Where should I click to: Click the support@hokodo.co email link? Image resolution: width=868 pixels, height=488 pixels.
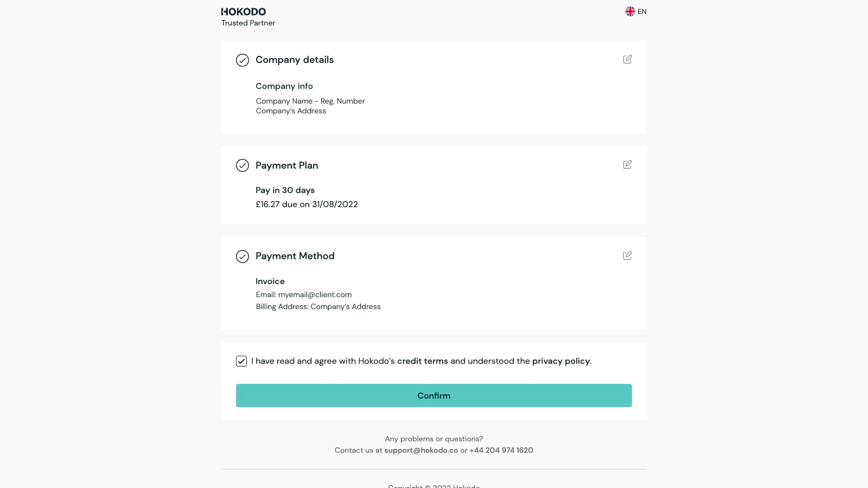click(x=421, y=451)
